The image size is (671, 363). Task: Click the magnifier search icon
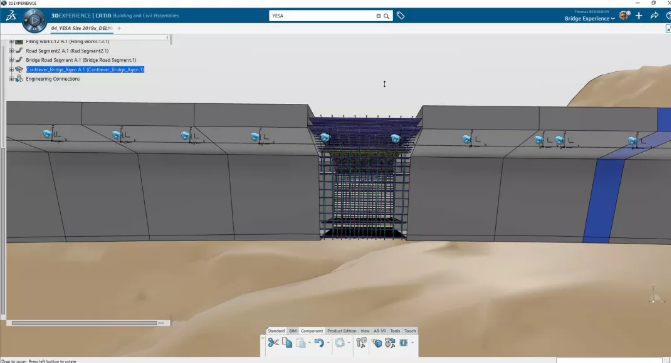[x=386, y=16]
